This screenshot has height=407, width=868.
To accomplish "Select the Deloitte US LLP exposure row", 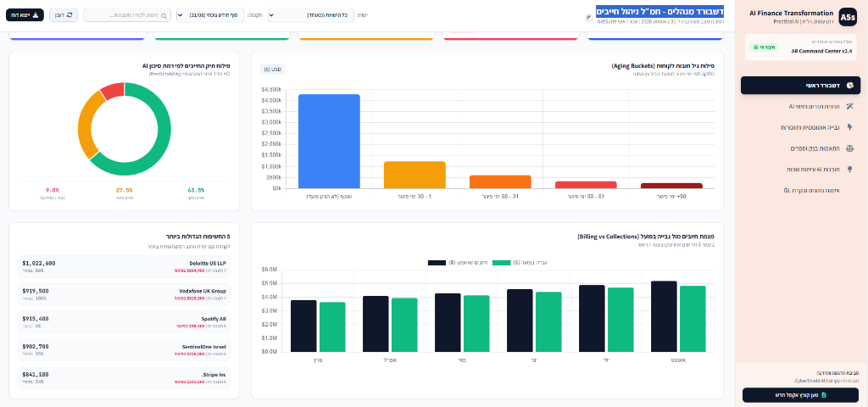I will pyautogui.click(x=124, y=266).
